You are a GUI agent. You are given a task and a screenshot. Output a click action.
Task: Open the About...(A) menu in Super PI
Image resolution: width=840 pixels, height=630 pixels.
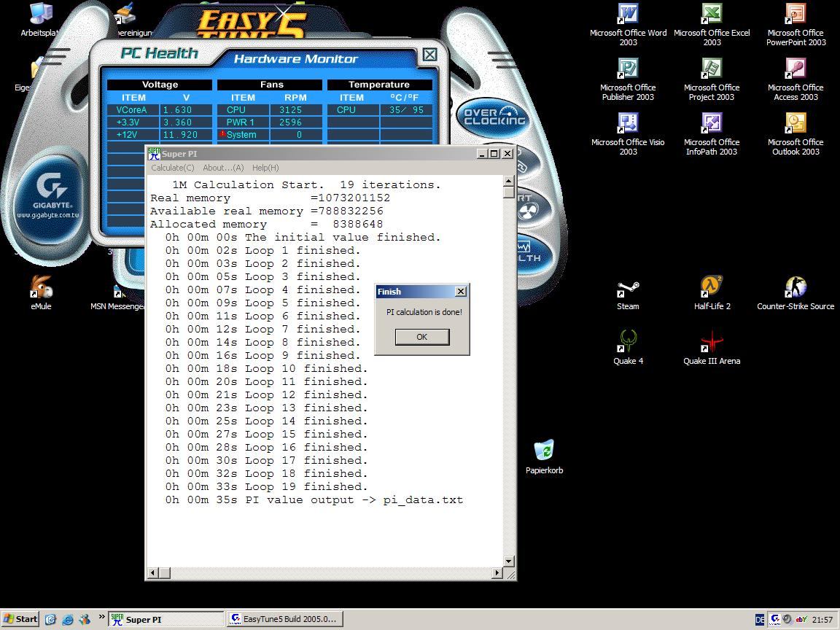(223, 168)
